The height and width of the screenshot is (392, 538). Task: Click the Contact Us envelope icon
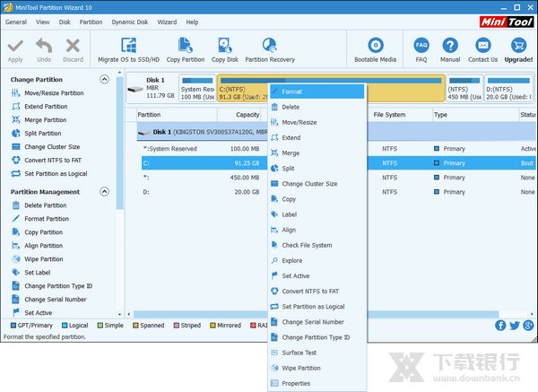(x=482, y=45)
